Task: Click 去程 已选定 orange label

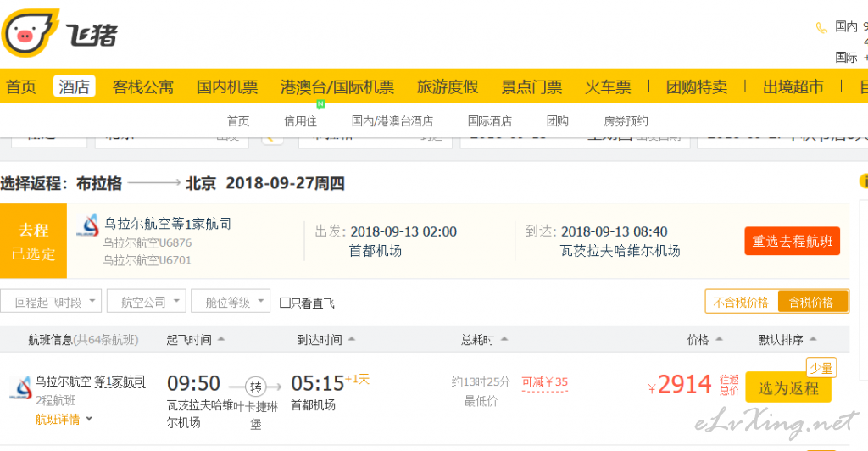Action: [33, 242]
